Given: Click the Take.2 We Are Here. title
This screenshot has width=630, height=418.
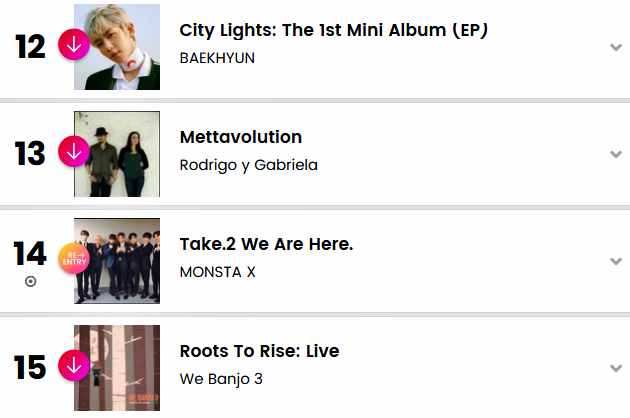Looking at the screenshot, I should [x=266, y=244].
